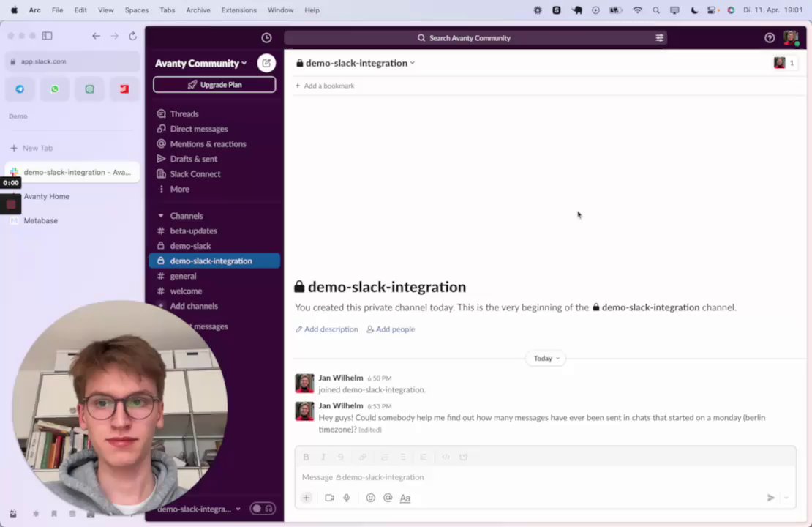Open Slack history clock icon
This screenshot has width=812, height=527.
(266, 38)
